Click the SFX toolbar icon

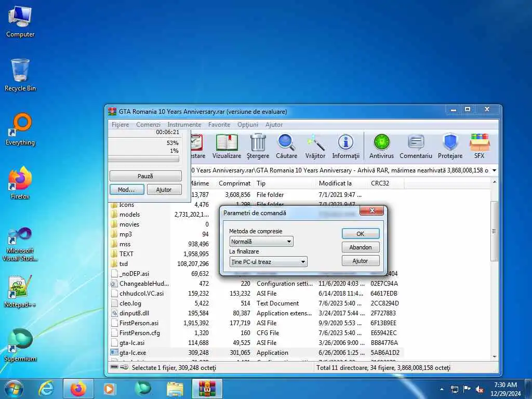pos(479,146)
